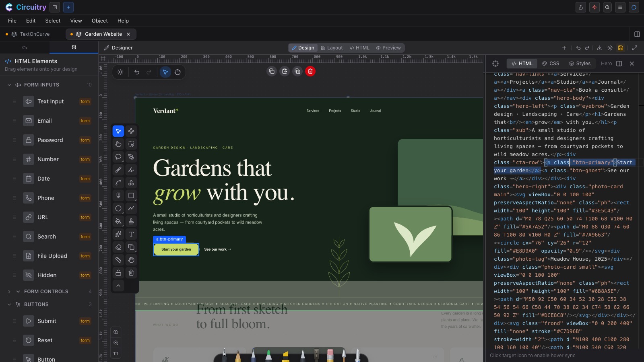Expand the FORM CONTROLS section
The height and width of the screenshot is (362, 644).
[9, 292]
